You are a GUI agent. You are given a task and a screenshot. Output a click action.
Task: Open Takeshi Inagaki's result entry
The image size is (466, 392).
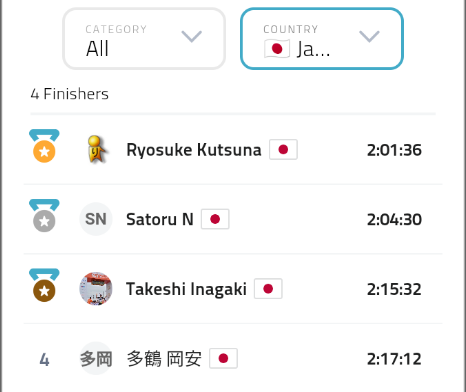click(233, 289)
